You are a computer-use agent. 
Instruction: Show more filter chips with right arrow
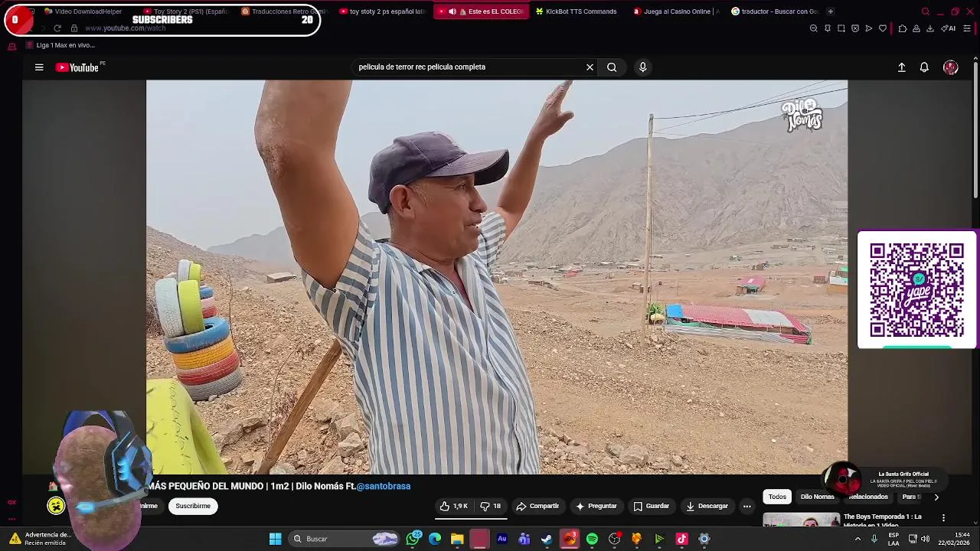936,497
